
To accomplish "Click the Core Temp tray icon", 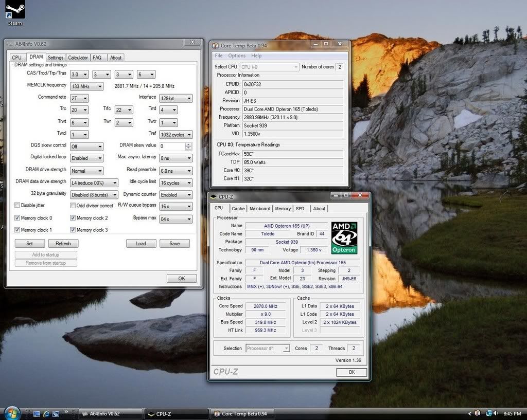I will [477, 413].
